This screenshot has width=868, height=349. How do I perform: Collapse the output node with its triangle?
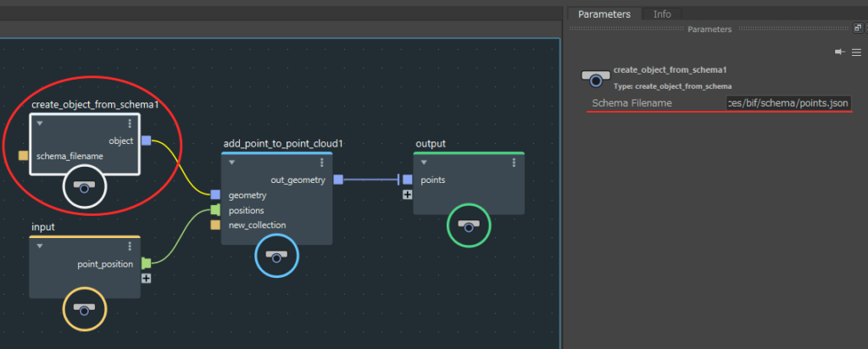coord(424,163)
